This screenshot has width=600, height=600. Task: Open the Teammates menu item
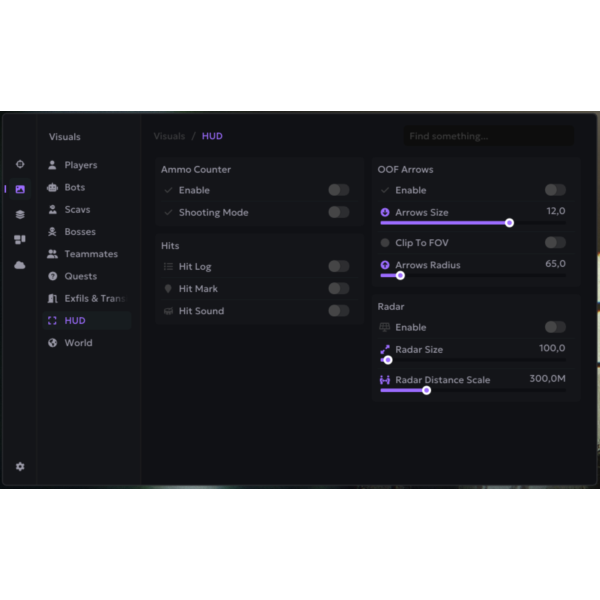pos(87,254)
